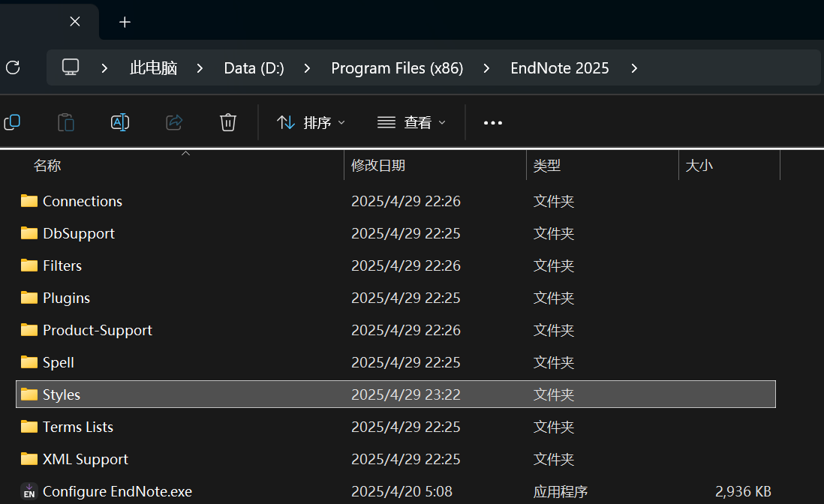Screen dimensions: 824x504
Task: Click the share toolbar icon
Action: coord(174,122)
